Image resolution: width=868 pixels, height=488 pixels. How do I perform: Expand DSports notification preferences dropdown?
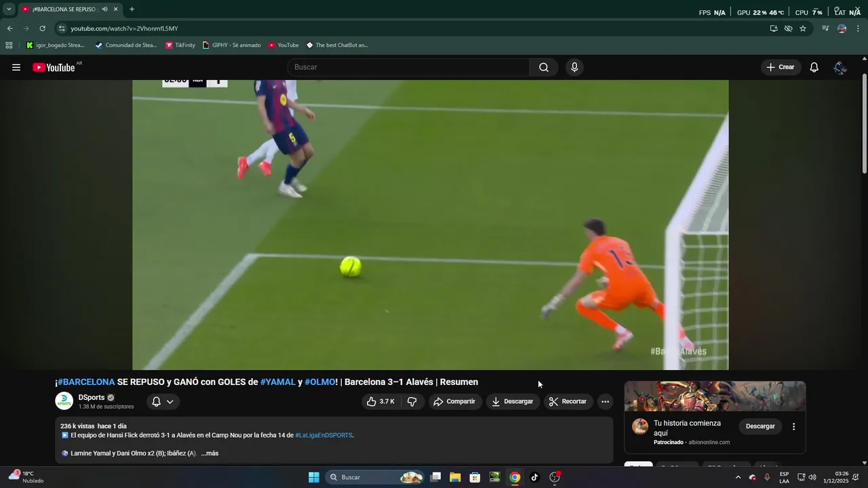point(163,401)
